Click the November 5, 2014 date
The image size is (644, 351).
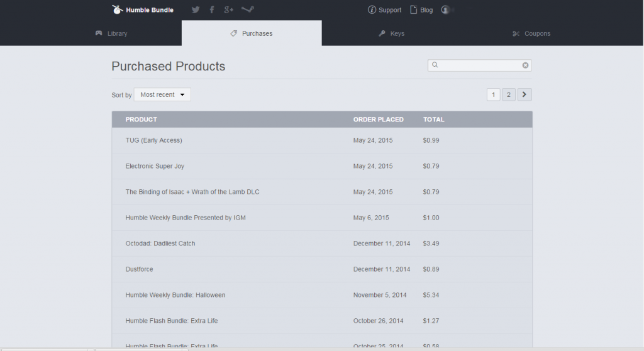pyautogui.click(x=380, y=295)
